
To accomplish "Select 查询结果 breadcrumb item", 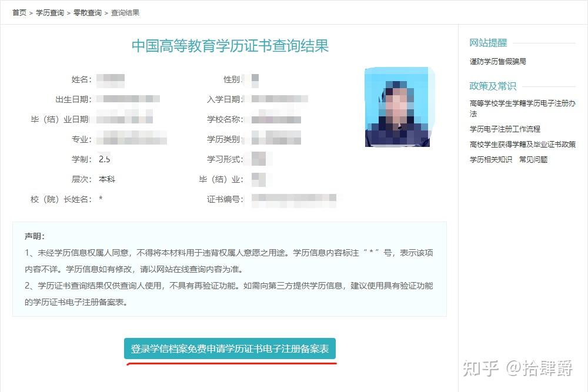I will coord(125,13).
